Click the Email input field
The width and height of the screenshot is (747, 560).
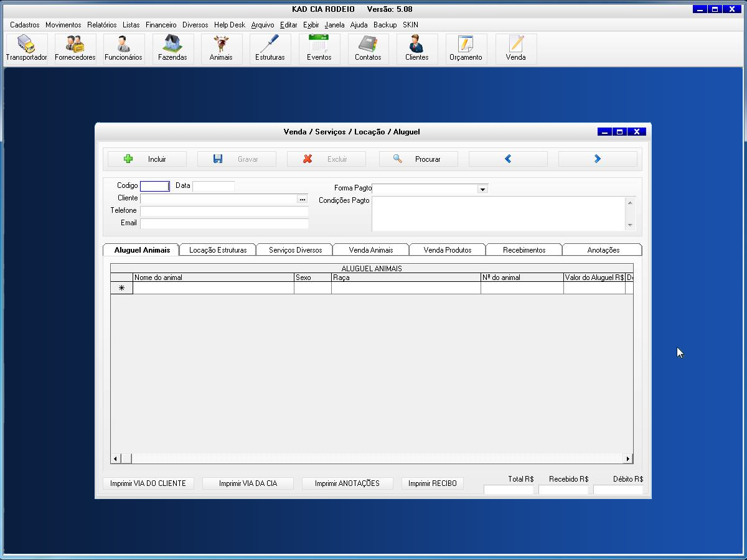[x=224, y=223]
